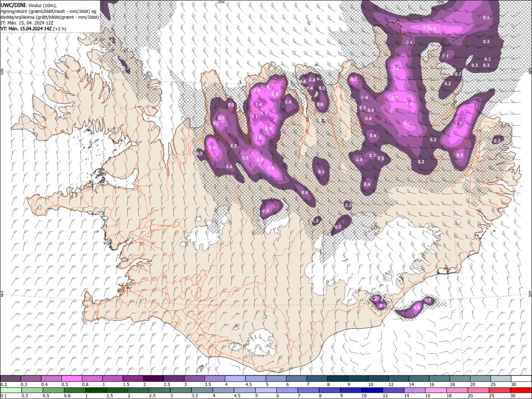This screenshot has height=399, width=532.
Task: Click the 1.7 precipitation value on the map
Action: tap(255, 117)
